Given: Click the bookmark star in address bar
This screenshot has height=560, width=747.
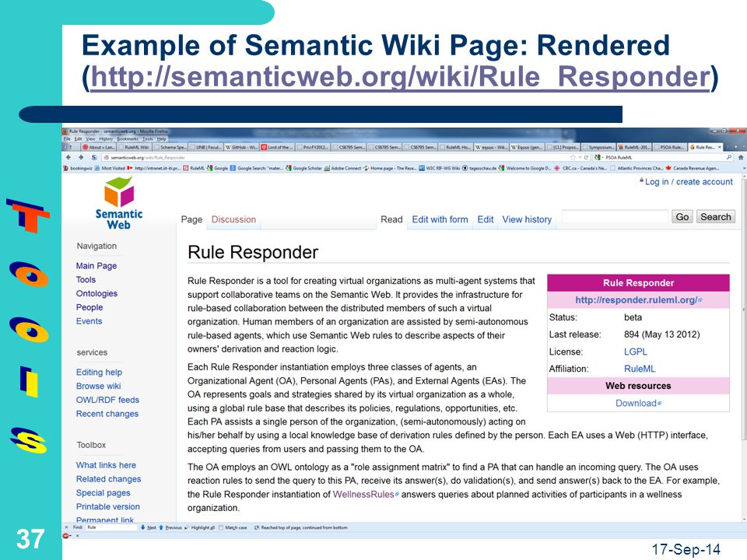Looking at the screenshot, I should pyautogui.click(x=573, y=157).
